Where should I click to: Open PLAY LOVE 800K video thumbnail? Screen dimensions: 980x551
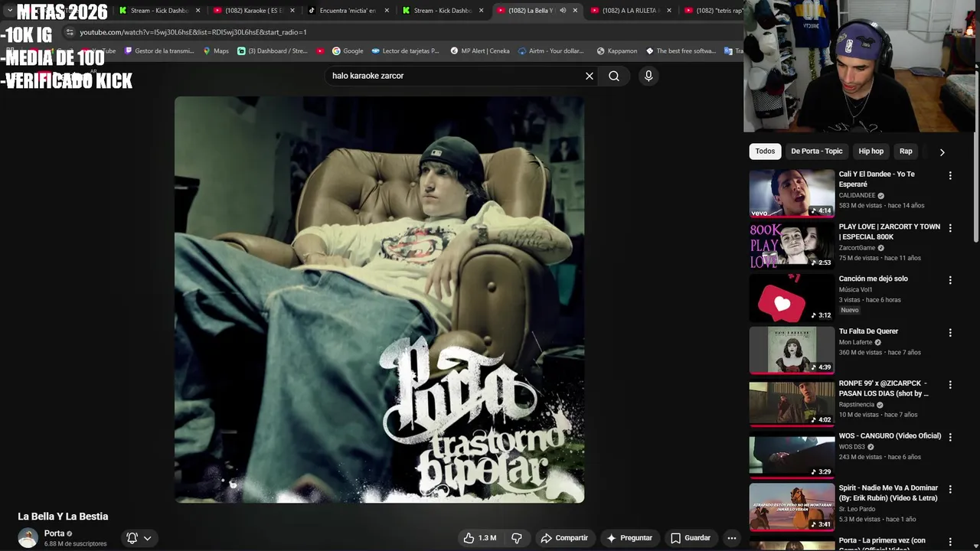click(x=792, y=246)
